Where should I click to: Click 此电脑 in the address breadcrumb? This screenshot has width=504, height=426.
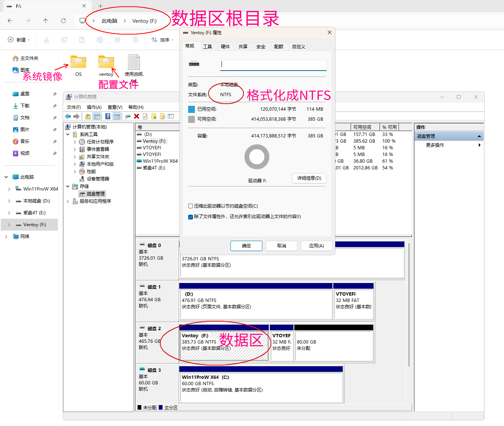pos(109,21)
